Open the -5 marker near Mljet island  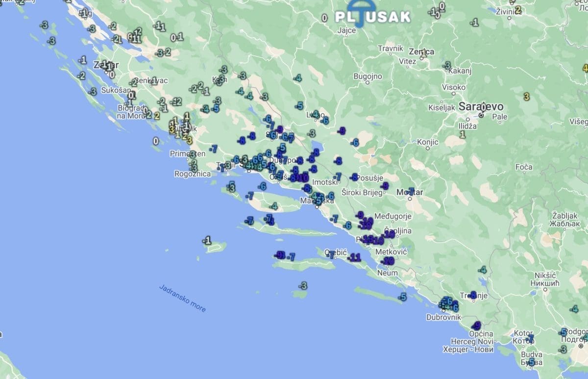coord(402,297)
